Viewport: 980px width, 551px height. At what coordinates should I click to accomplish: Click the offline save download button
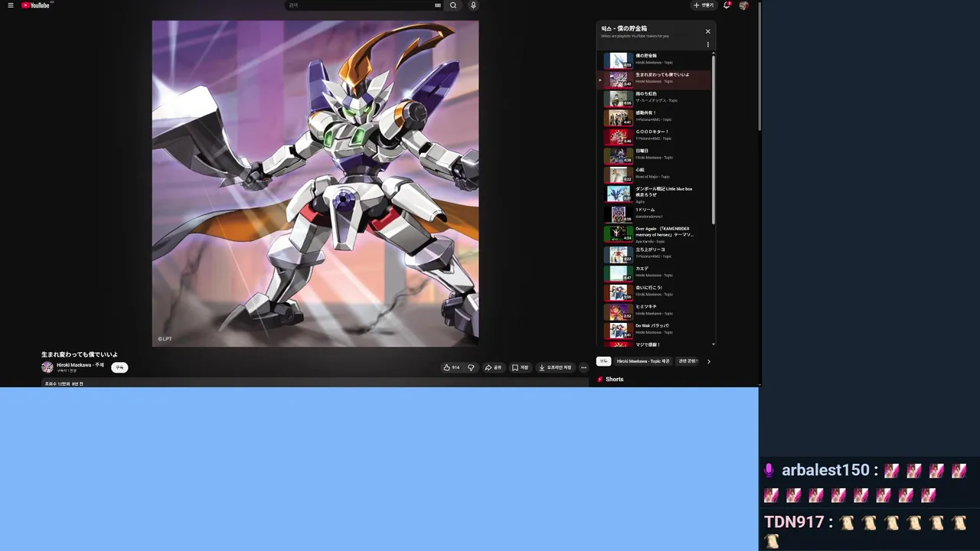(555, 367)
